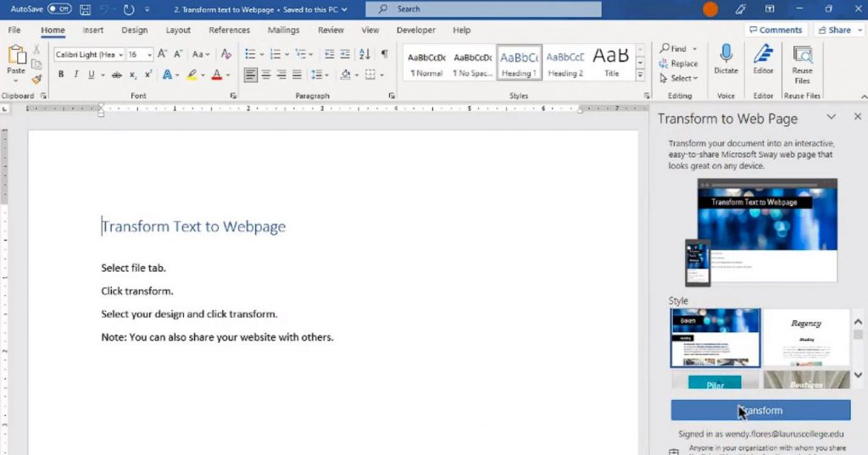Toggle show paragraph marks pilcrow
Screen dimensions: 868x455
click(384, 53)
